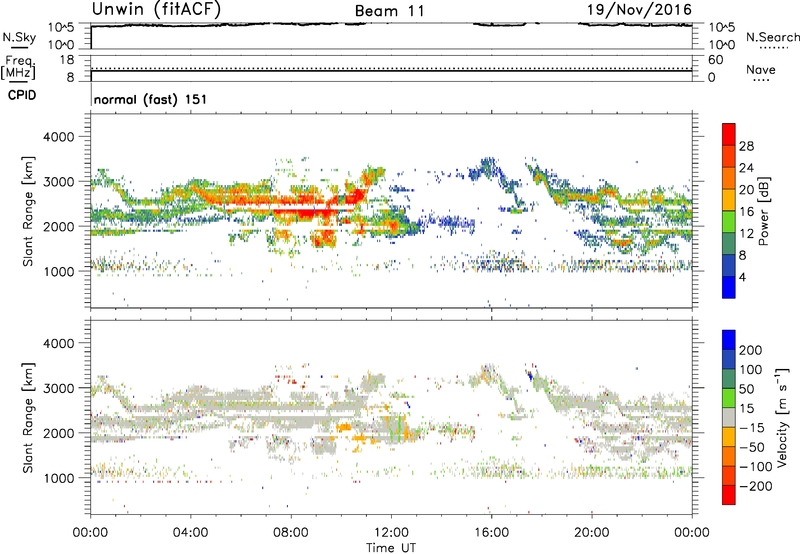Image resolution: width=800 pixels, height=554 pixels.
Task: Click the 50 label on Velocity color bar
Action: [746, 389]
